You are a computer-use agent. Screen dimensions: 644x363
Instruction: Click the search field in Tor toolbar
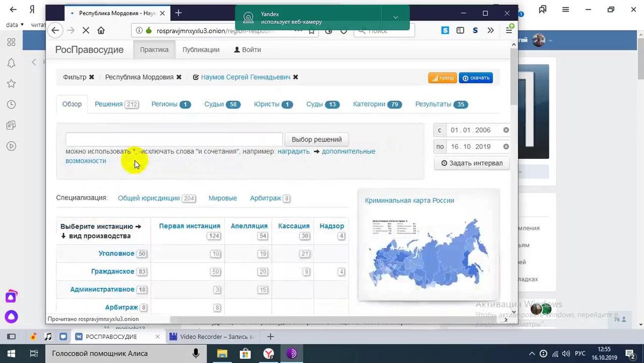384,31
